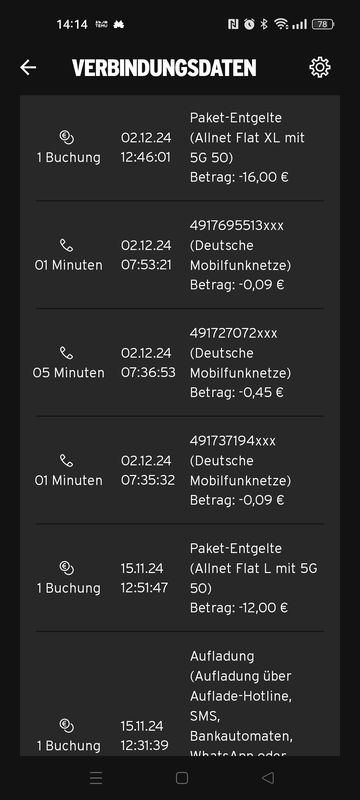The width and height of the screenshot is (360, 800).
Task: Tap the Verbindungsdaten page title
Action: (x=164, y=68)
